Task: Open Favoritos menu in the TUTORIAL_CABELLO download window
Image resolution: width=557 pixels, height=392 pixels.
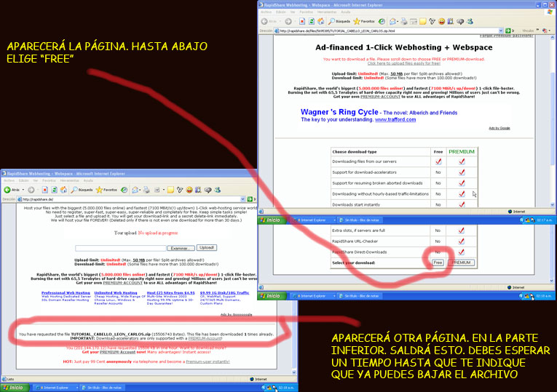Action: [307, 12]
